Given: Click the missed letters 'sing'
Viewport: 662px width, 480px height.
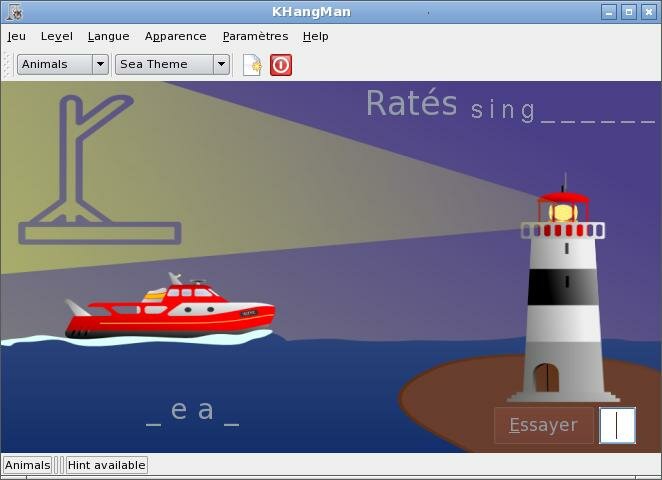Looking at the screenshot, I should click(x=503, y=111).
